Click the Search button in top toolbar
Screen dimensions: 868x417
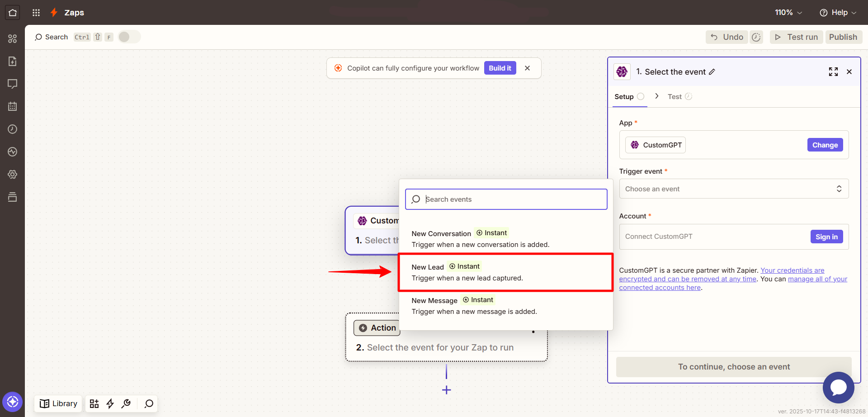(x=52, y=37)
